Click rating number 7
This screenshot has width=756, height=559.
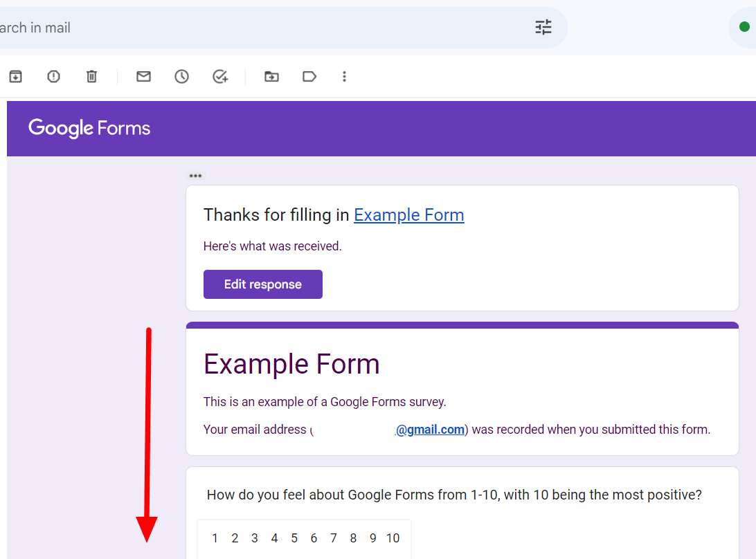click(x=334, y=538)
